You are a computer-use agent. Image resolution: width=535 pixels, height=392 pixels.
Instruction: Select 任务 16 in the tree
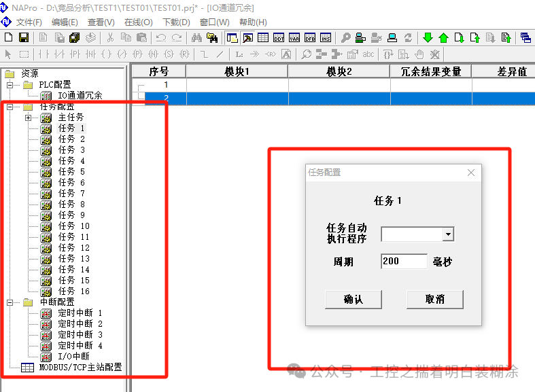click(73, 291)
